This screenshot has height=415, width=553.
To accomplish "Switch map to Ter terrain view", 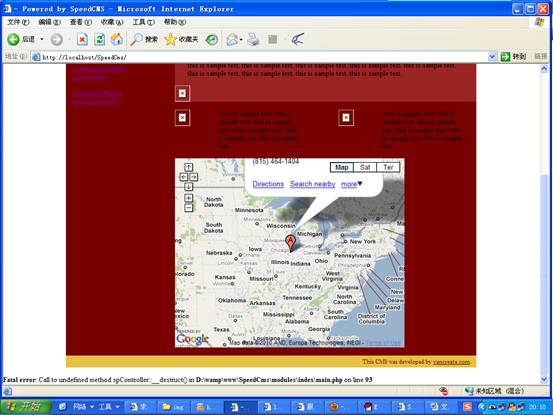I will tap(388, 167).
